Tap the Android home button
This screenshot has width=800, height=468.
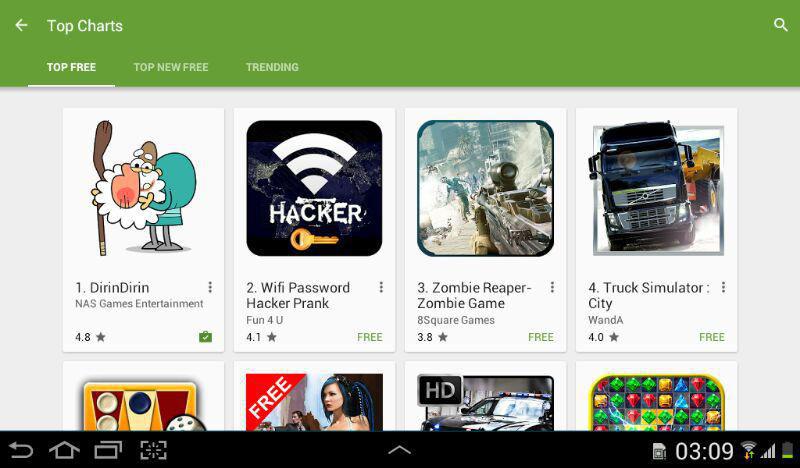[x=64, y=450]
